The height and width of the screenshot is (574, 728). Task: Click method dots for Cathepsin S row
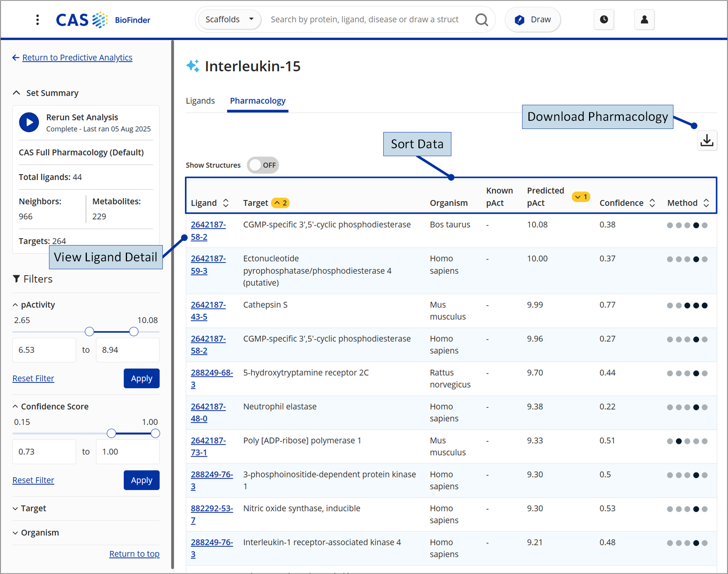pyautogui.click(x=687, y=305)
